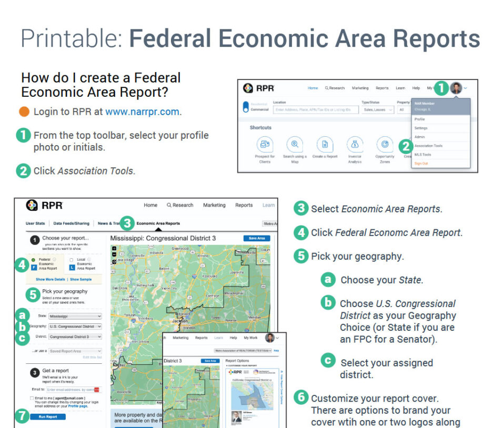Image resolution: width=504 pixels, height=428 pixels.
Task: Click the Prospect for Clients shortcut icon
Action: click(x=265, y=144)
